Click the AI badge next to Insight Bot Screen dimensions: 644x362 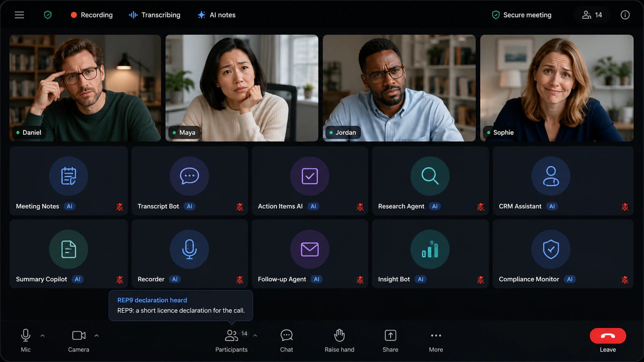421,279
